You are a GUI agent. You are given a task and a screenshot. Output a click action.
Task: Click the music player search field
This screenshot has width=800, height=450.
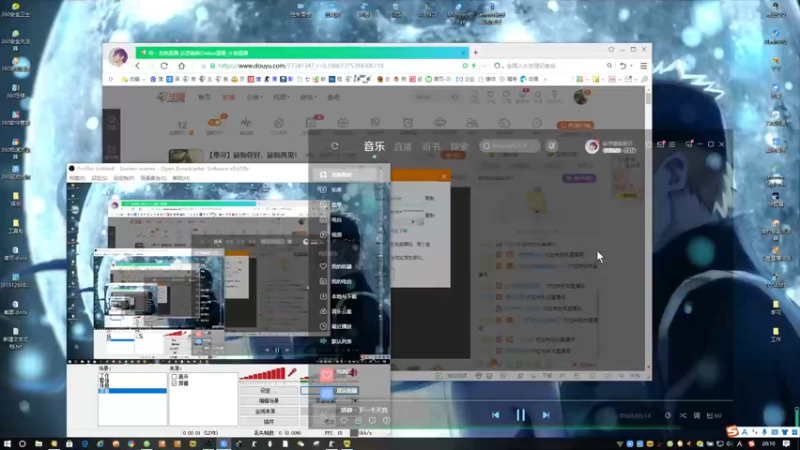(510, 146)
